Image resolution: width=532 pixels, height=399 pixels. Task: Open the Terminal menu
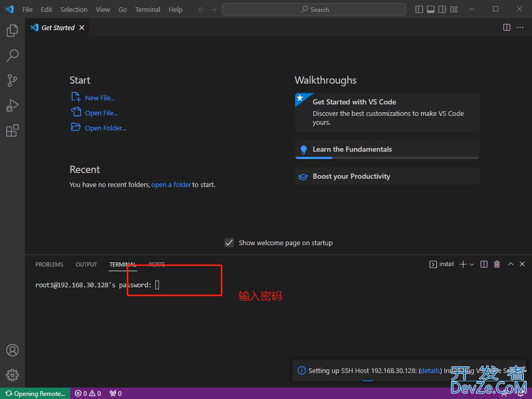coord(148,9)
